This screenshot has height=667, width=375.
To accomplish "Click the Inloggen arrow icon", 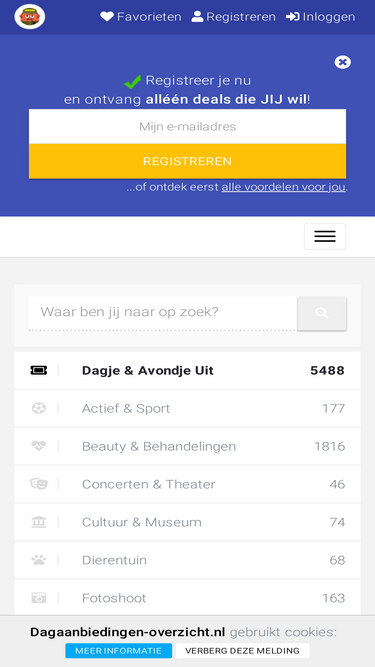I will [293, 17].
